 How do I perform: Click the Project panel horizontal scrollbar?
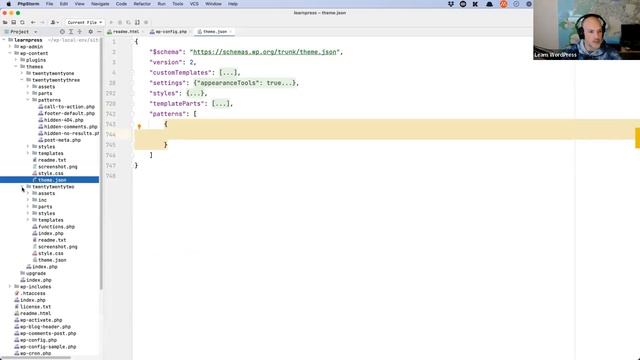pos(37,358)
